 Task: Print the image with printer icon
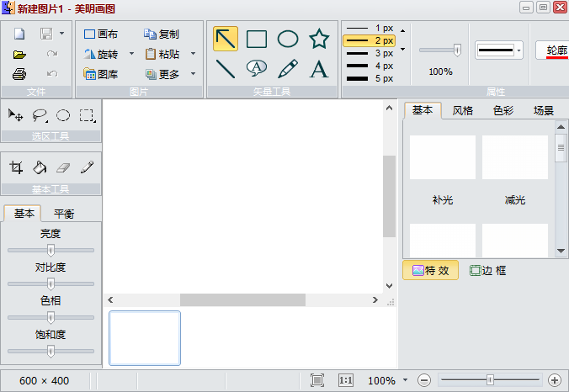tap(19, 74)
